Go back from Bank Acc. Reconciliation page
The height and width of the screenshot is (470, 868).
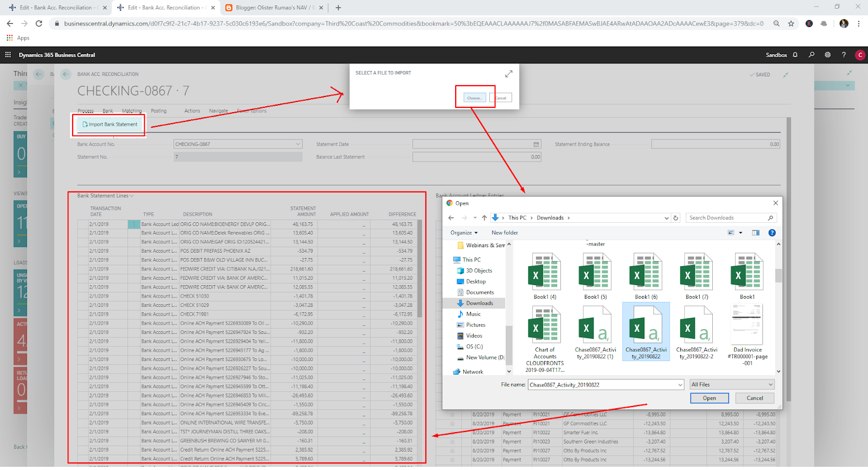point(66,74)
